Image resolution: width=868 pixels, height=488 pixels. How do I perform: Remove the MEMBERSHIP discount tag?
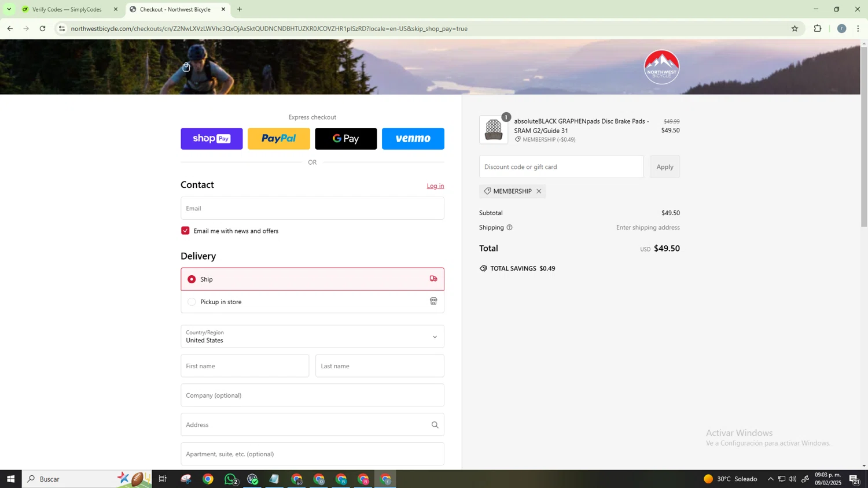pyautogui.click(x=539, y=191)
